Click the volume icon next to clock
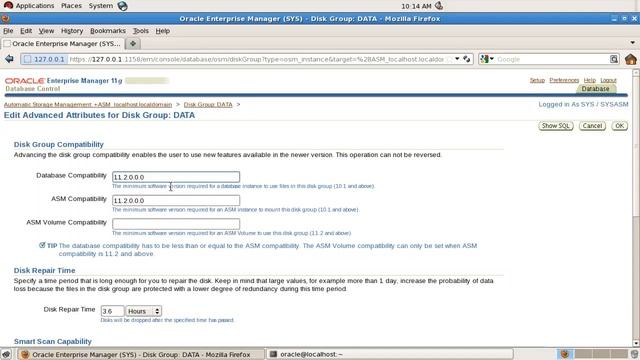The width and height of the screenshot is (640, 360). (x=439, y=6)
